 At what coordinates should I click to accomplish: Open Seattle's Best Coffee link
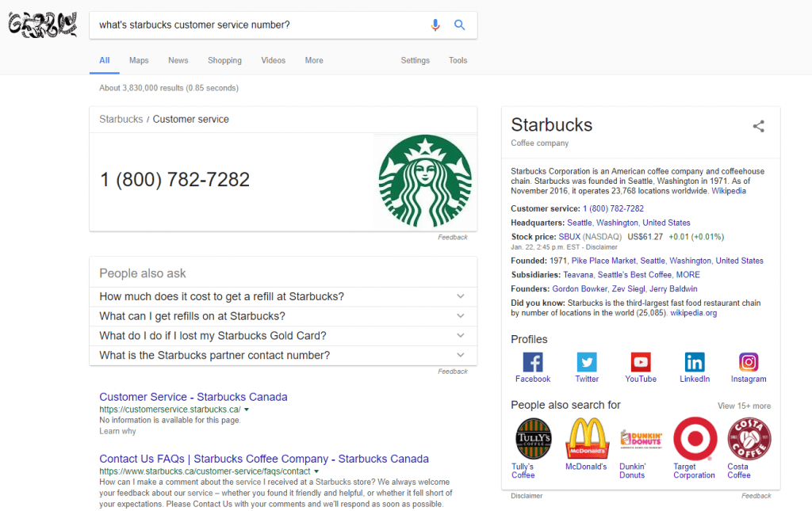coord(634,275)
